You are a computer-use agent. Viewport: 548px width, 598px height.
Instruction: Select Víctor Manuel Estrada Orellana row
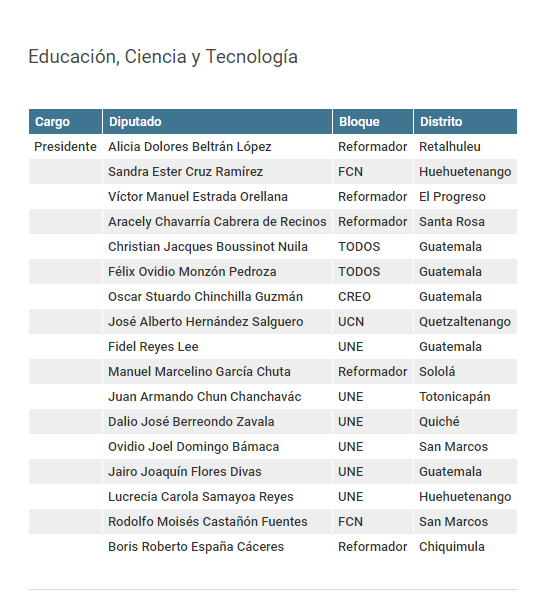[273, 197]
